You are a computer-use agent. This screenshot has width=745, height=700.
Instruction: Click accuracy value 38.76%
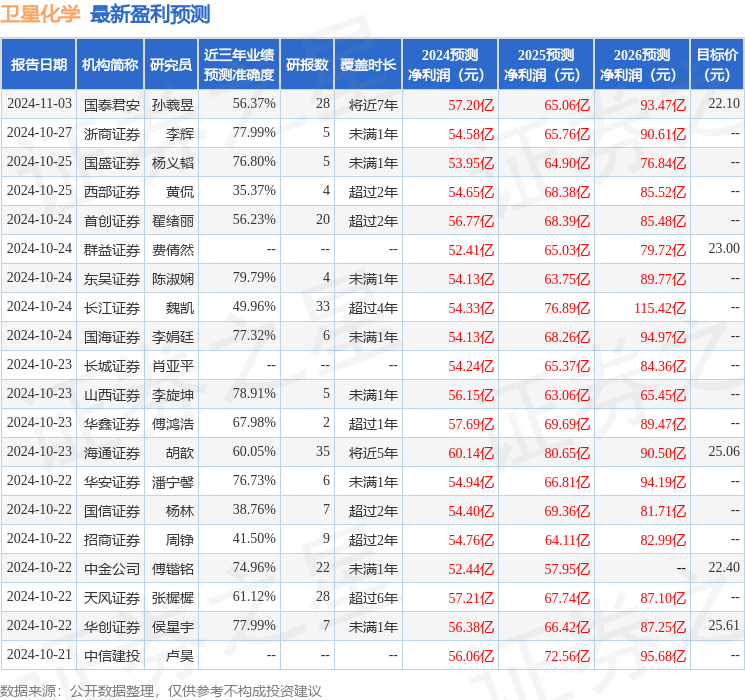[x=254, y=509]
